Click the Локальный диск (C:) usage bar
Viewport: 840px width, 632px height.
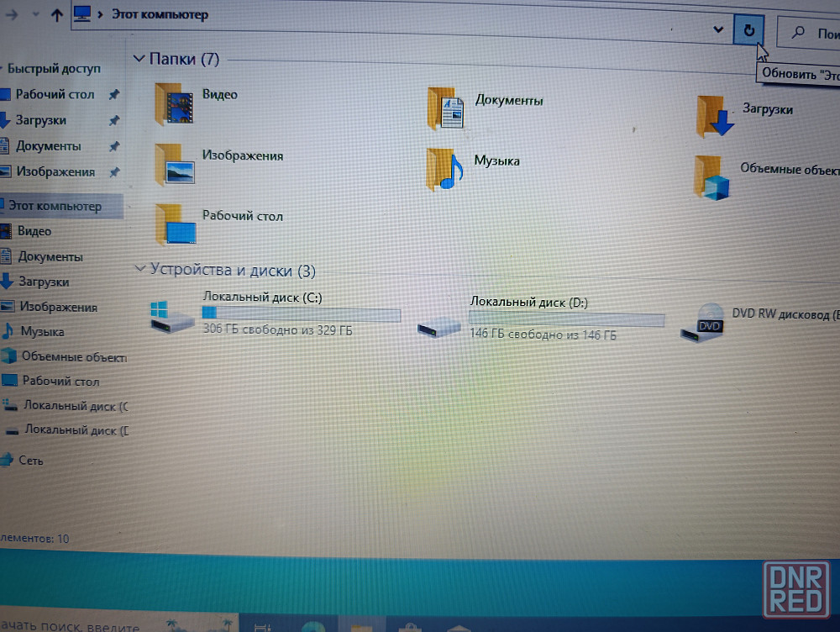[x=301, y=313]
